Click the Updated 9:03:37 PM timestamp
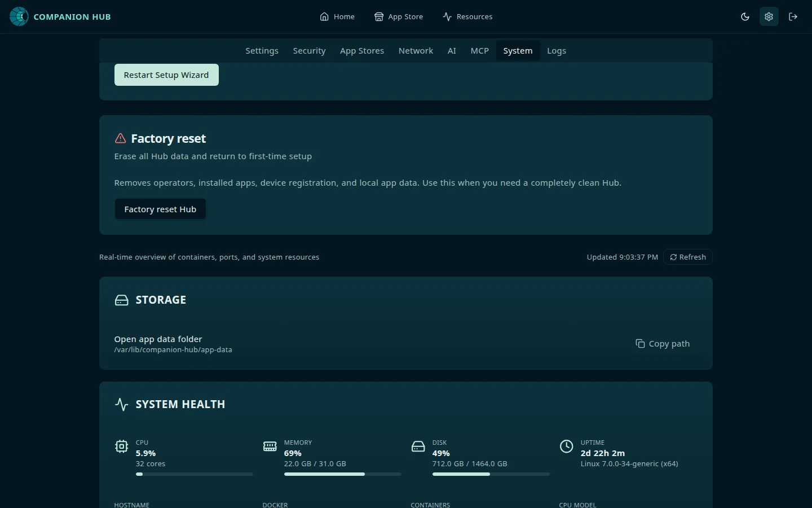Viewport: 812px width, 508px height. pos(622,257)
